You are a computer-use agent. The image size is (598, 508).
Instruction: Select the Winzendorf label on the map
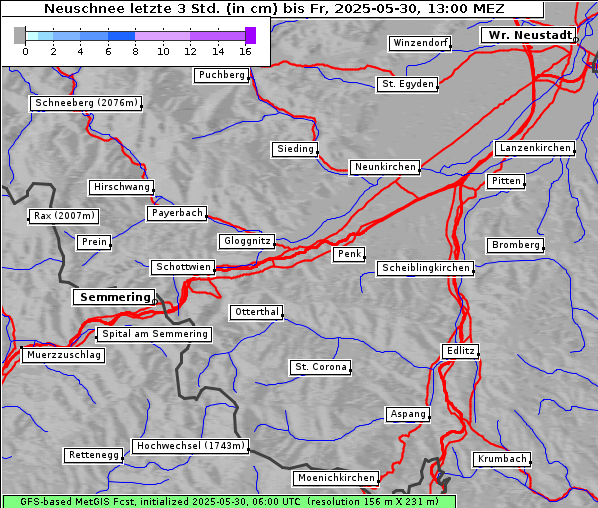click(420, 43)
